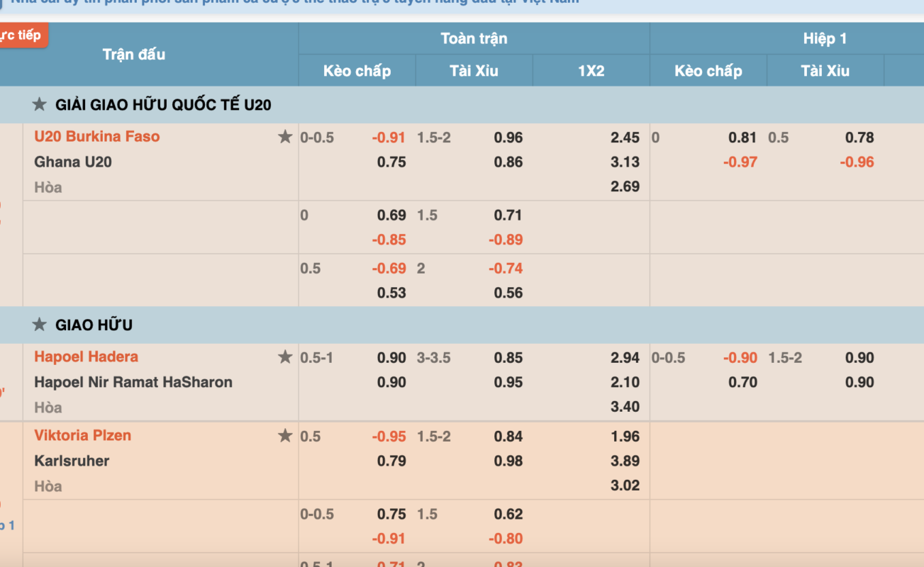Select Burkina Faso over odds 0.96
Viewport: 924px width, 567px height.
pos(508,137)
